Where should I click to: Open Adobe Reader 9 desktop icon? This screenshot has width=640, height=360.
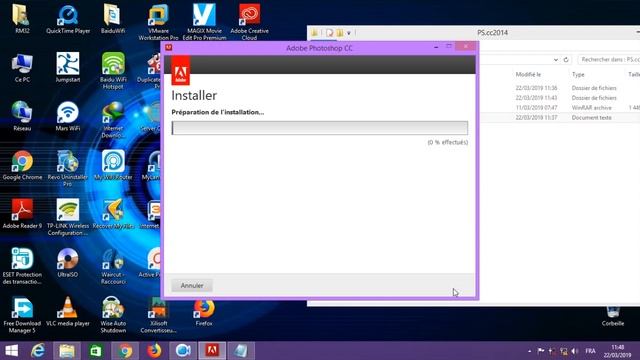[22, 214]
